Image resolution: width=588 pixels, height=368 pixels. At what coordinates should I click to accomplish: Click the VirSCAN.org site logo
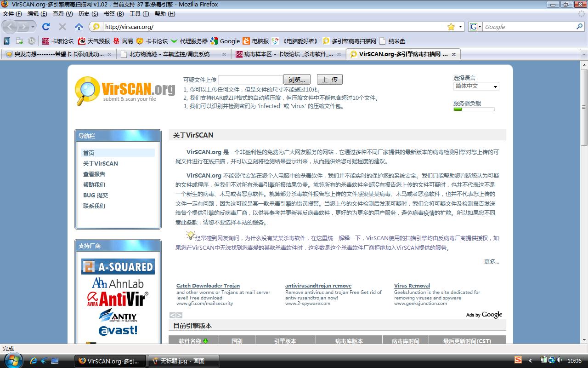pyautogui.click(x=125, y=91)
